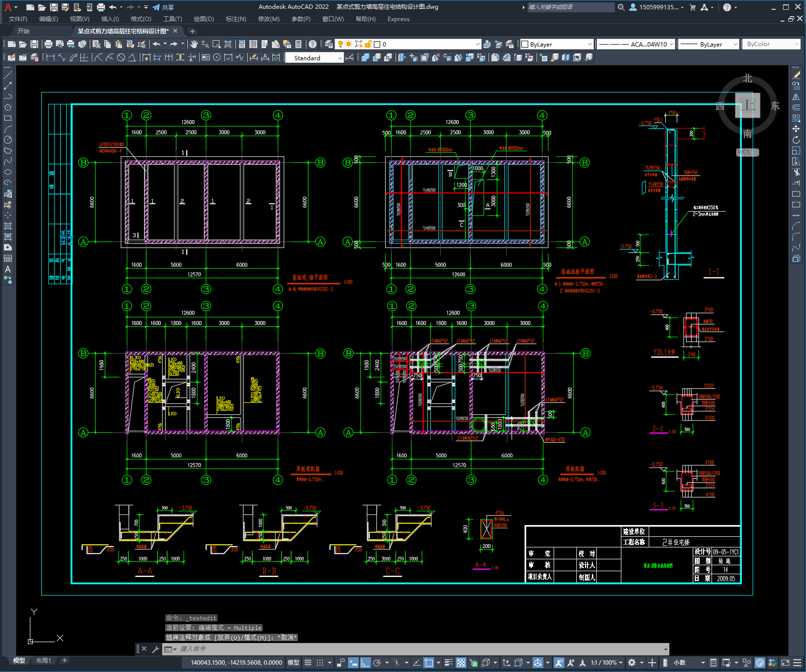Open the ByColor plot style dropdown
The width and height of the screenshot is (806, 672).
point(771,44)
